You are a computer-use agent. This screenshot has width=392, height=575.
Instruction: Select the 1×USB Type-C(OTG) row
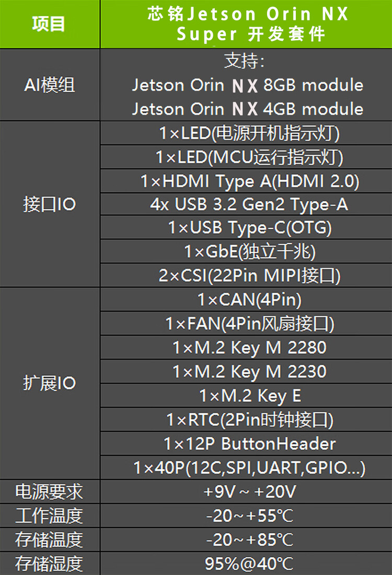[x=246, y=227]
